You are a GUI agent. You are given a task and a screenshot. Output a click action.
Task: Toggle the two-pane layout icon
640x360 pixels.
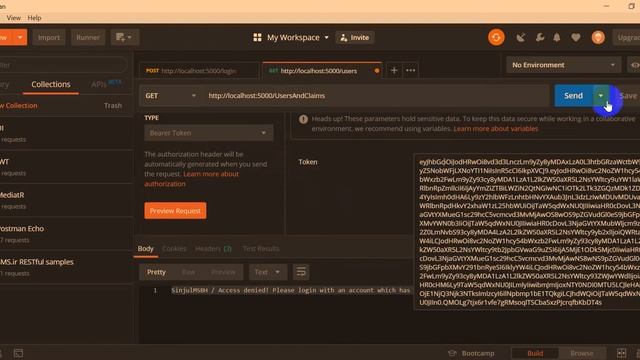pyautogui.click(x=621, y=353)
